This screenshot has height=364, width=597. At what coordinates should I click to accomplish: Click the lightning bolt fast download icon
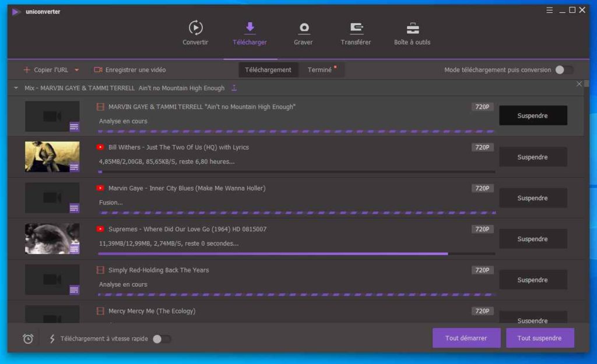tap(52, 338)
